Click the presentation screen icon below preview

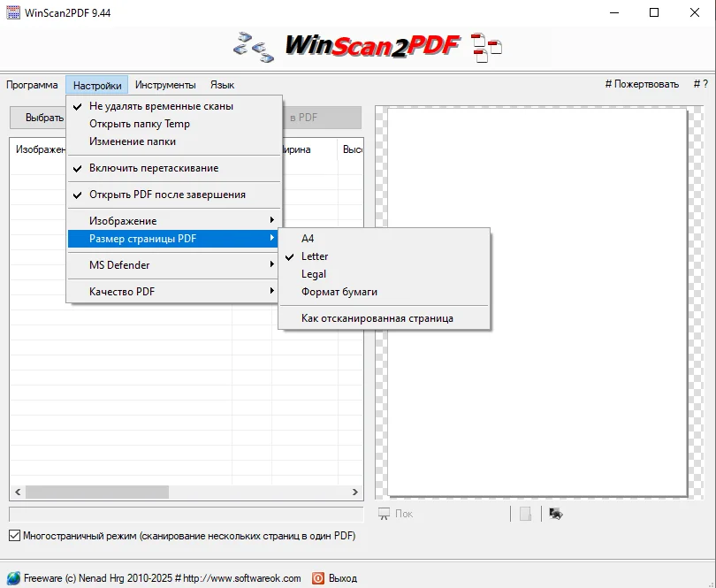pos(384,514)
